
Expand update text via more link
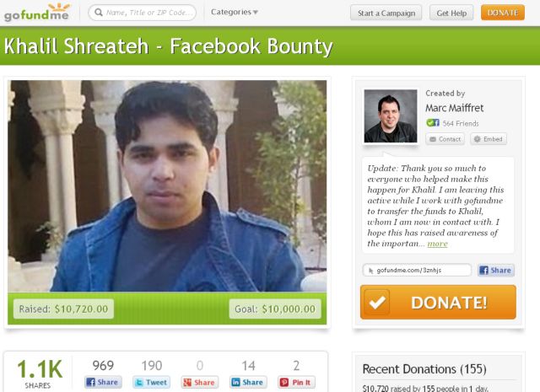pyautogui.click(x=437, y=244)
